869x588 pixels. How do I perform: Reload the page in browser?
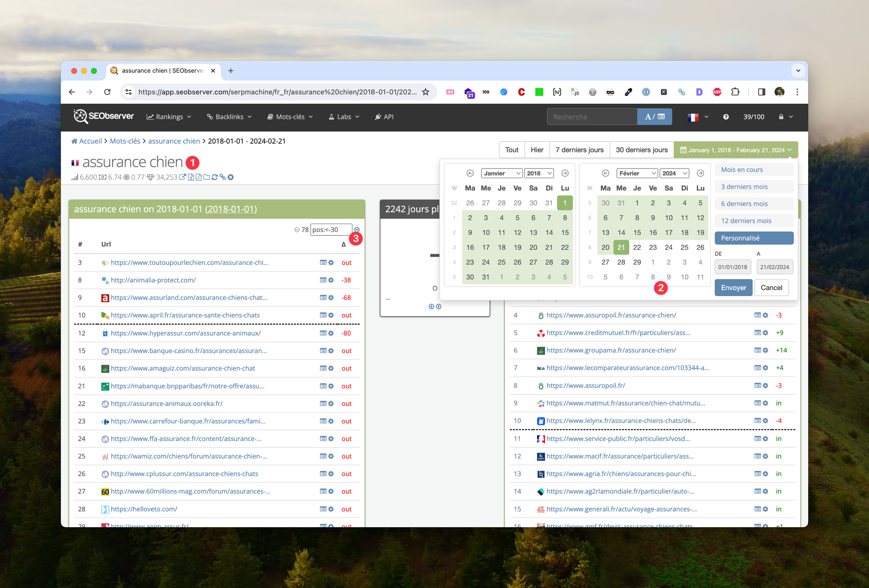pos(107,92)
